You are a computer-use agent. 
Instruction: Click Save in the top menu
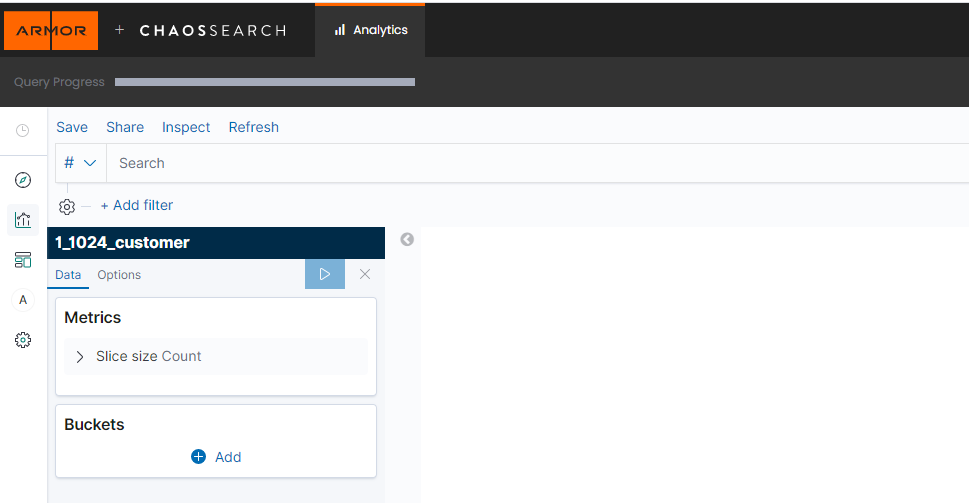pyautogui.click(x=72, y=127)
